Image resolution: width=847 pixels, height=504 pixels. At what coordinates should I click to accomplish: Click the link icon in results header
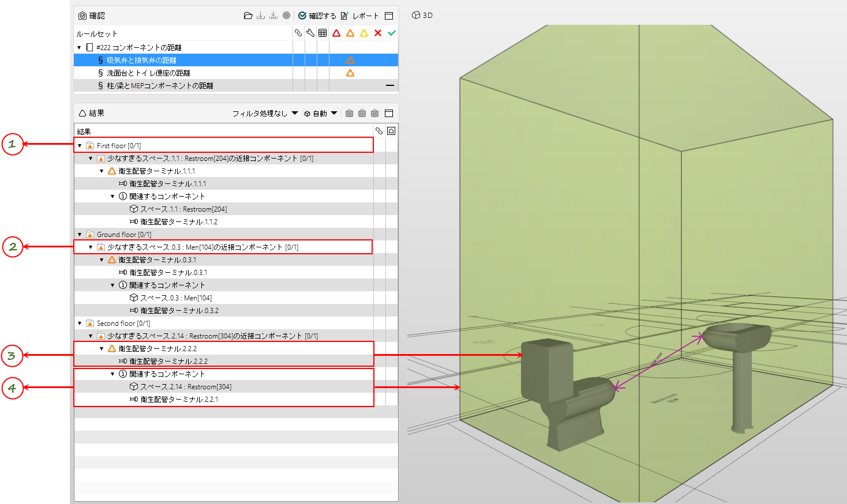click(x=379, y=131)
